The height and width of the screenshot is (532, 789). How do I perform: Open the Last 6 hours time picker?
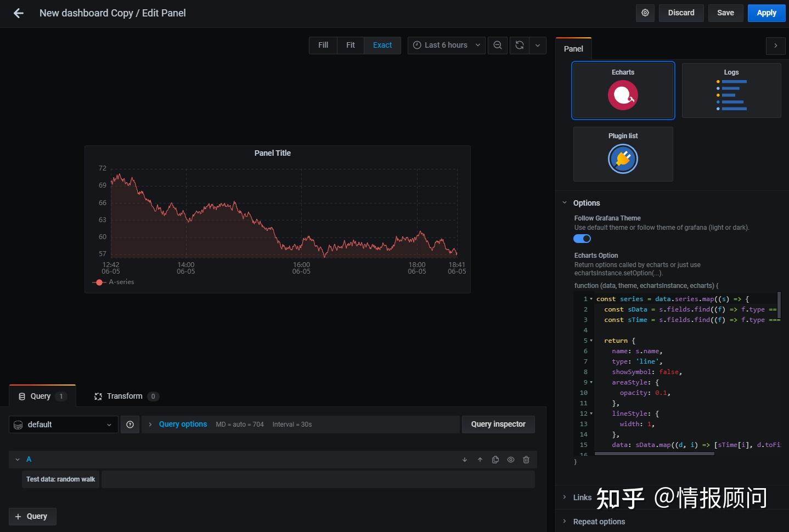click(x=446, y=45)
